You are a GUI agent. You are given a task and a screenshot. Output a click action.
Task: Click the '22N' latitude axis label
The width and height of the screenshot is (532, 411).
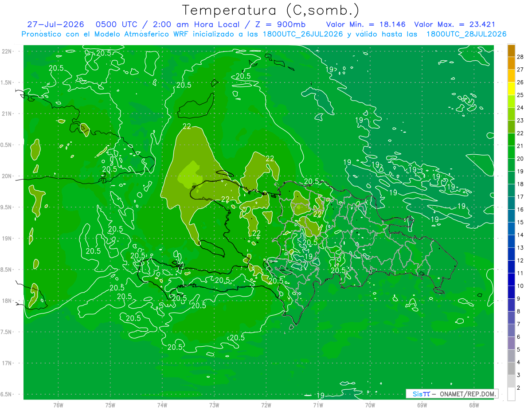coord(7,51)
